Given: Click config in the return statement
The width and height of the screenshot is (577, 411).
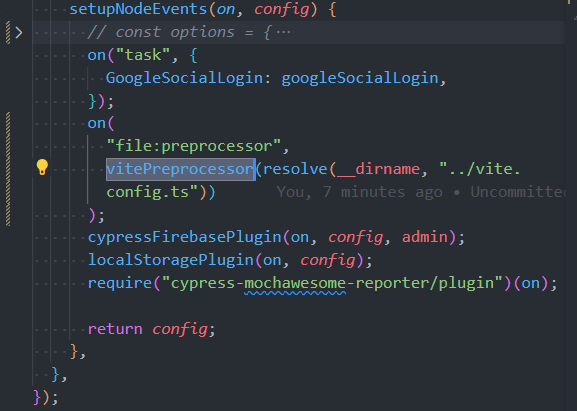Looking at the screenshot, I should click(x=180, y=330).
